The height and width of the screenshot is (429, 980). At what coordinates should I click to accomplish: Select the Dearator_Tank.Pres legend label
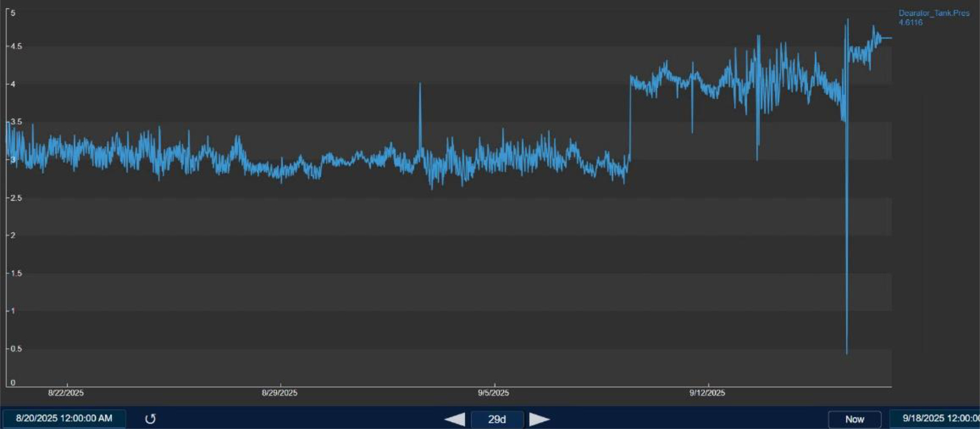(x=934, y=13)
